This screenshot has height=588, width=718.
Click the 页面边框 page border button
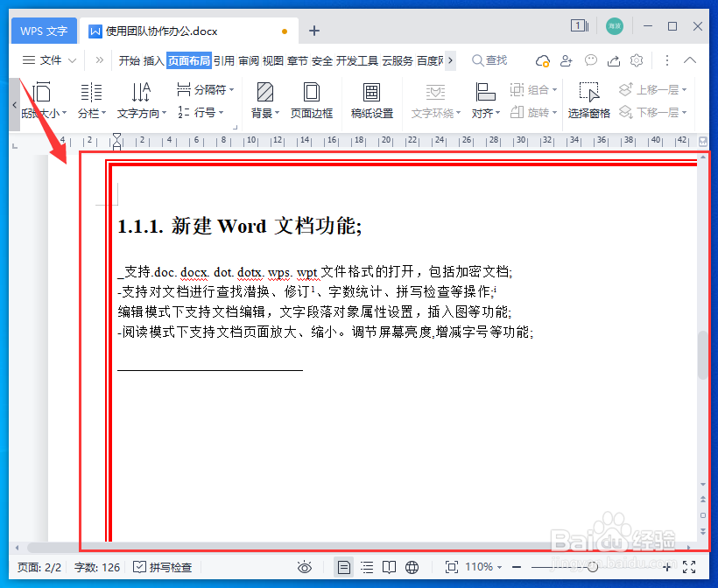312,101
